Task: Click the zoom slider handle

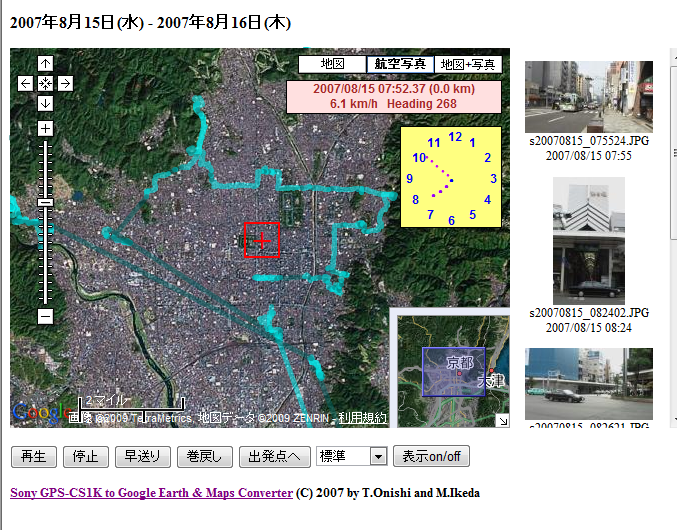Action: [x=45, y=202]
